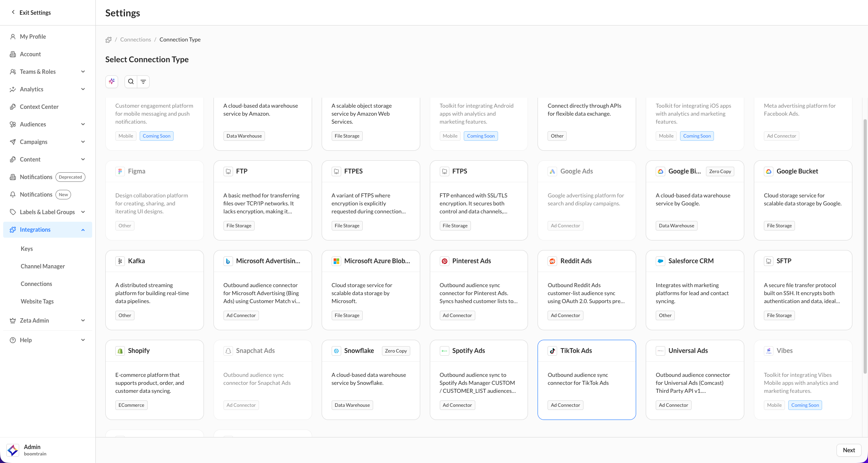Click the Salesforce CRM logo icon
This screenshot has height=463, width=868.
point(660,261)
